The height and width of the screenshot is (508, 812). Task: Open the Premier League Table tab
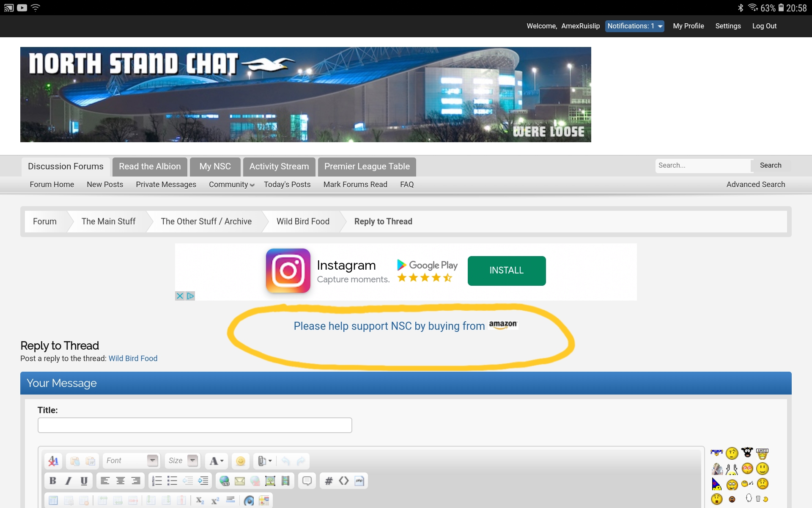coord(367,167)
